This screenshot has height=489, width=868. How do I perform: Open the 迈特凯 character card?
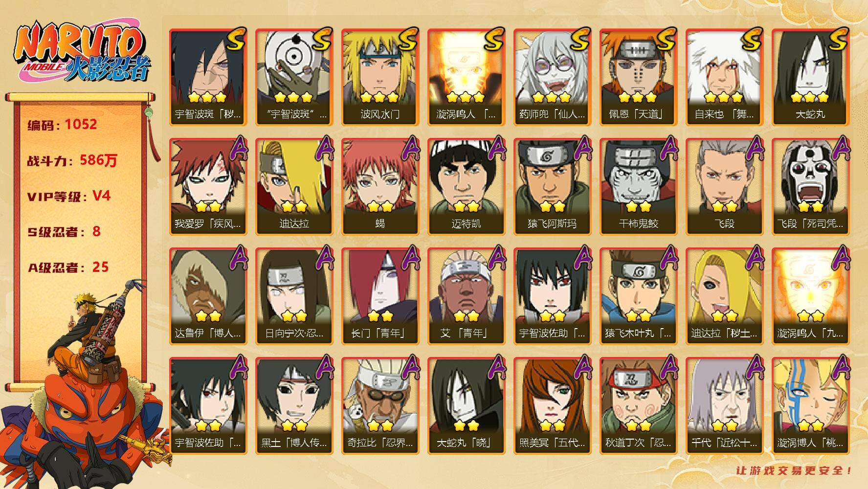coord(466,186)
